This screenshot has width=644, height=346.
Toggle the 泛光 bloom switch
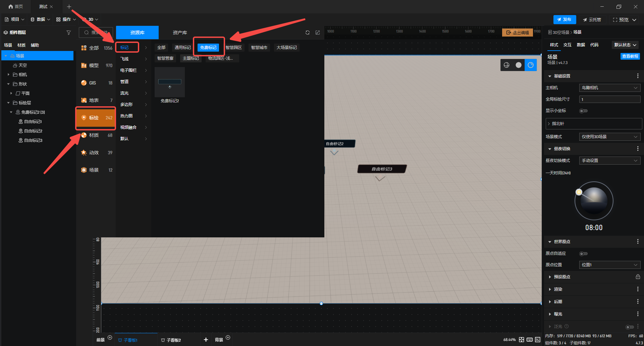click(x=629, y=327)
